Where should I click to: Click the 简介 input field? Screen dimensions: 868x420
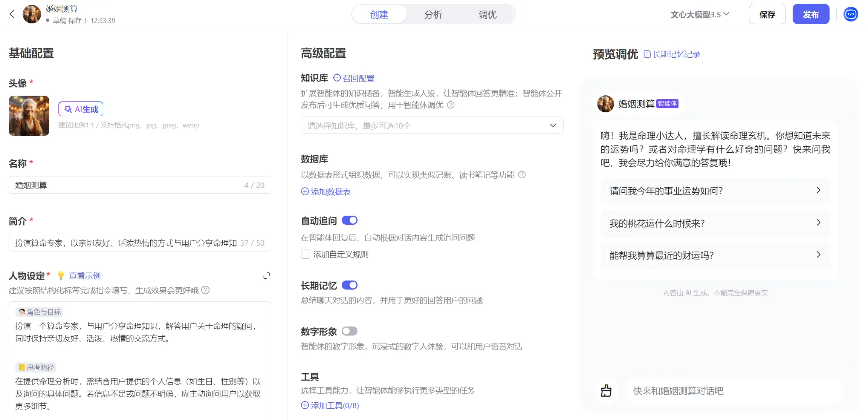point(140,243)
